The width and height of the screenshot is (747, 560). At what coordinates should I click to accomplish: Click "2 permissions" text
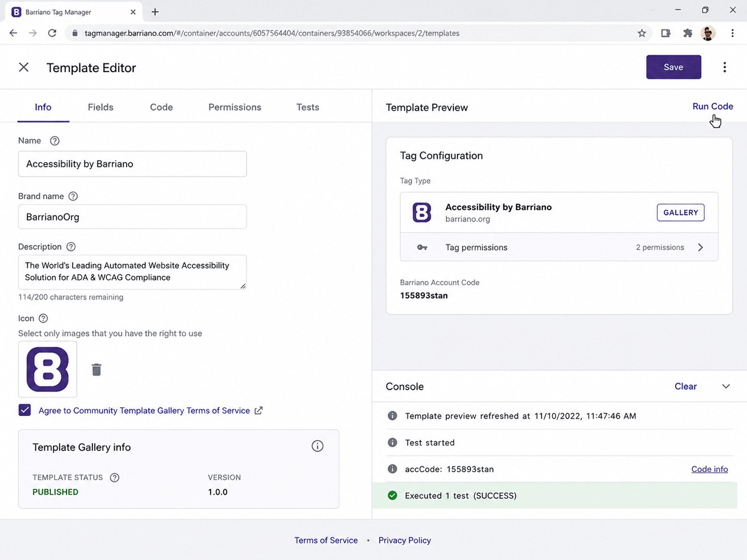coord(660,248)
